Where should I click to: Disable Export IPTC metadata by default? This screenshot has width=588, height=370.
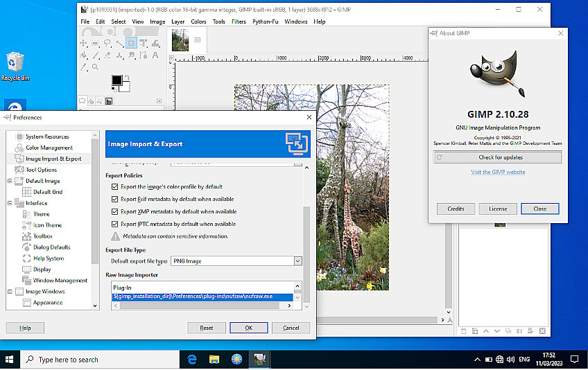pyautogui.click(x=115, y=224)
